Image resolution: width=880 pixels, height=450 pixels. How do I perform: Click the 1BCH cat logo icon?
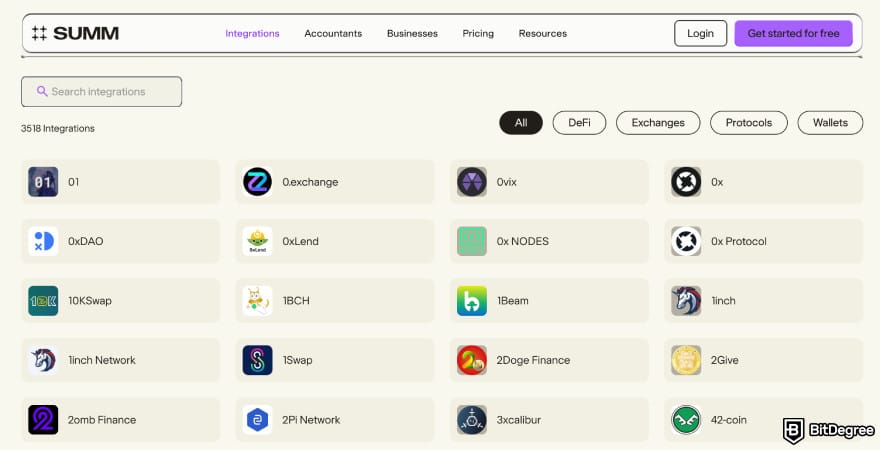tap(258, 301)
